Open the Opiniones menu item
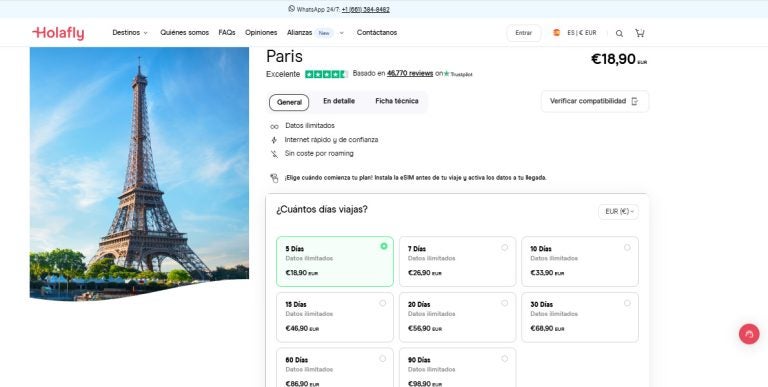This screenshot has width=768, height=387. tap(261, 33)
